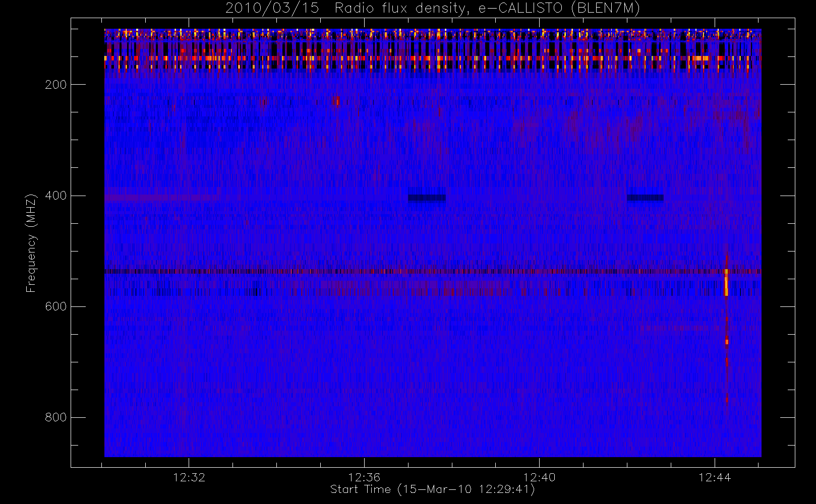Click the dark blue bar near 12:42
Image resolution: width=816 pixels, height=504 pixels.
(645, 198)
